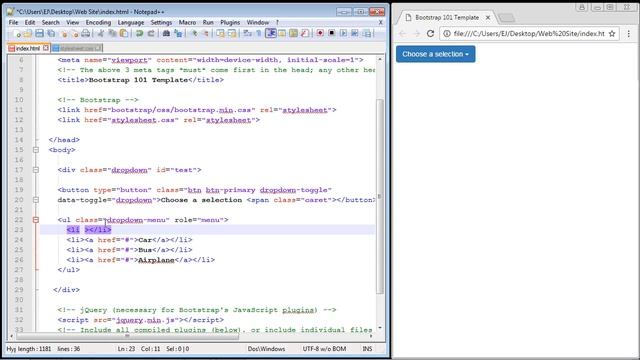This screenshot has height=360, width=640.
Task: Save the current file via toolbar
Action: coord(39,34)
